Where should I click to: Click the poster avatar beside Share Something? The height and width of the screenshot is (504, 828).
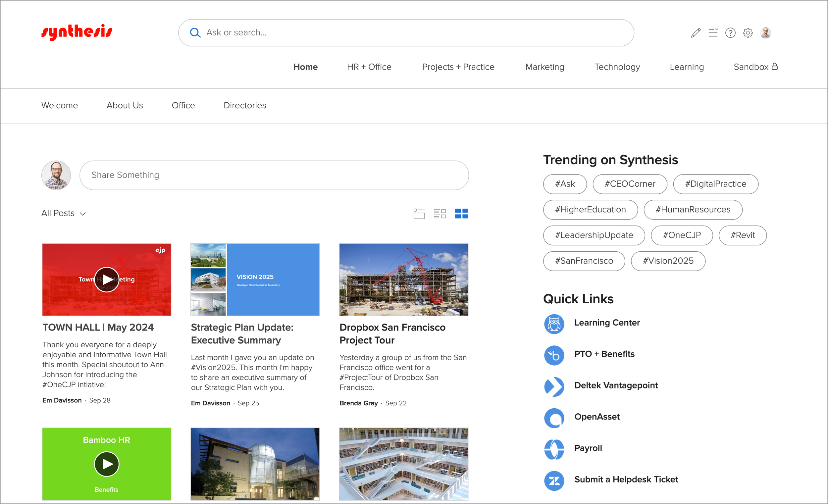[x=56, y=175]
